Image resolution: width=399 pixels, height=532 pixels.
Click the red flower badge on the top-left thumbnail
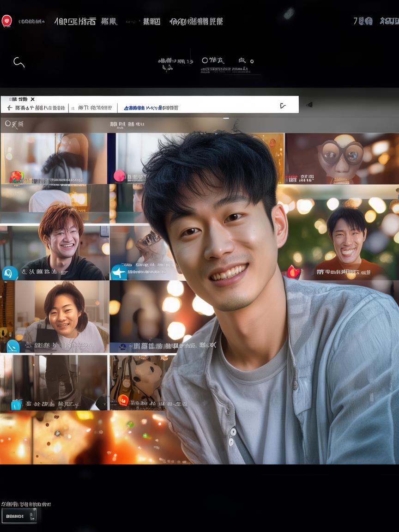16,177
